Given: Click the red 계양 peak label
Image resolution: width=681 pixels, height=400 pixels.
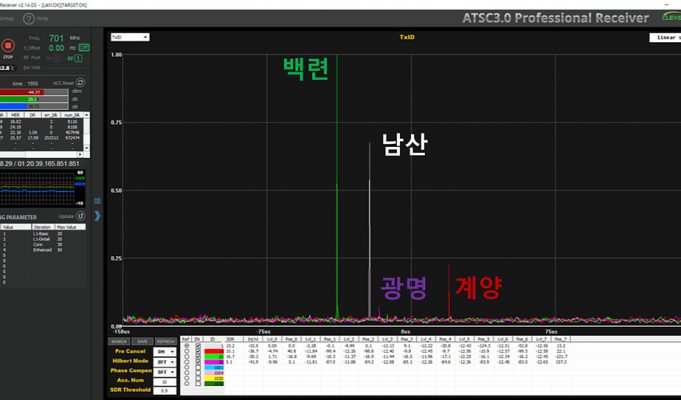Looking at the screenshot, I should [x=478, y=287].
